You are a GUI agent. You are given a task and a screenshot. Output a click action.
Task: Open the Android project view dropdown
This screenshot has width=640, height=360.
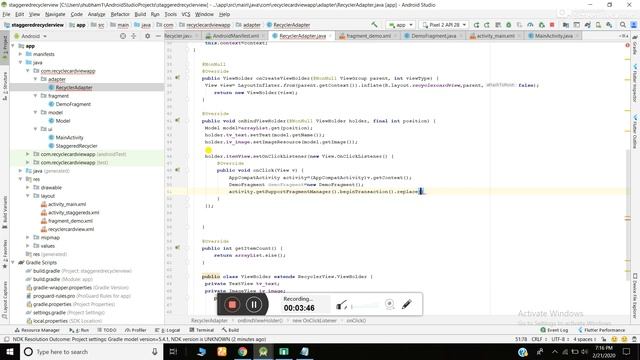31,36
